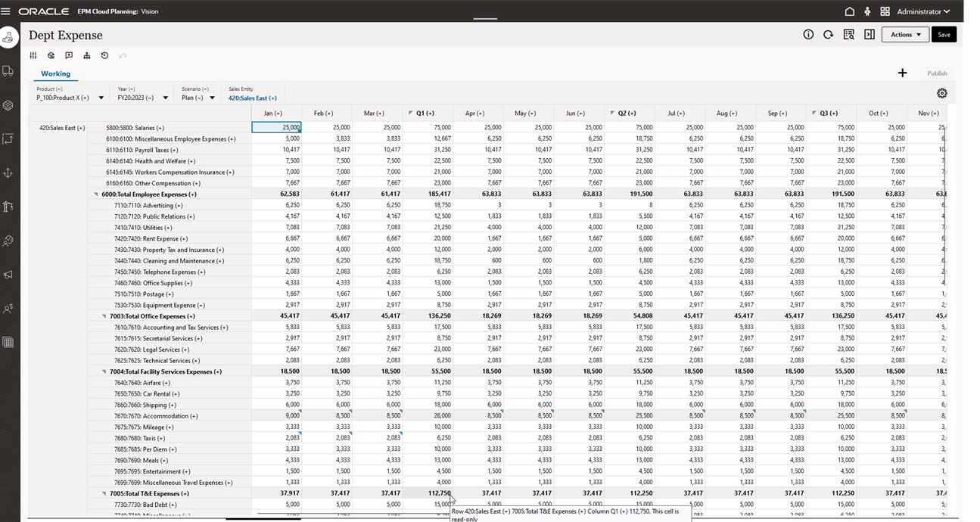The image size is (980, 522).
Task: Open the Year dropdown FY20:2023
Action: [x=165, y=98]
